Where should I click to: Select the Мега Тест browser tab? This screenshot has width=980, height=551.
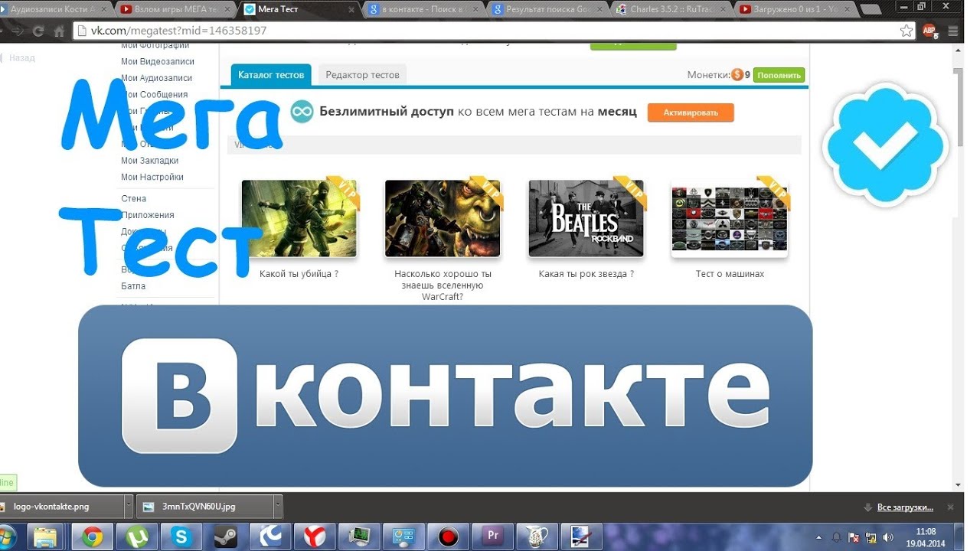point(297,10)
